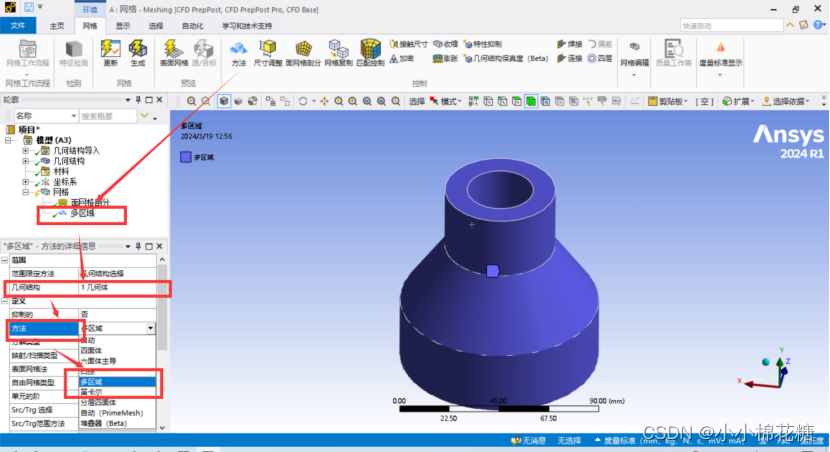Viewport: 830px width, 452px height.
Task: Switch to the 显示 ribbon tab
Action: [x=123, y=25]
